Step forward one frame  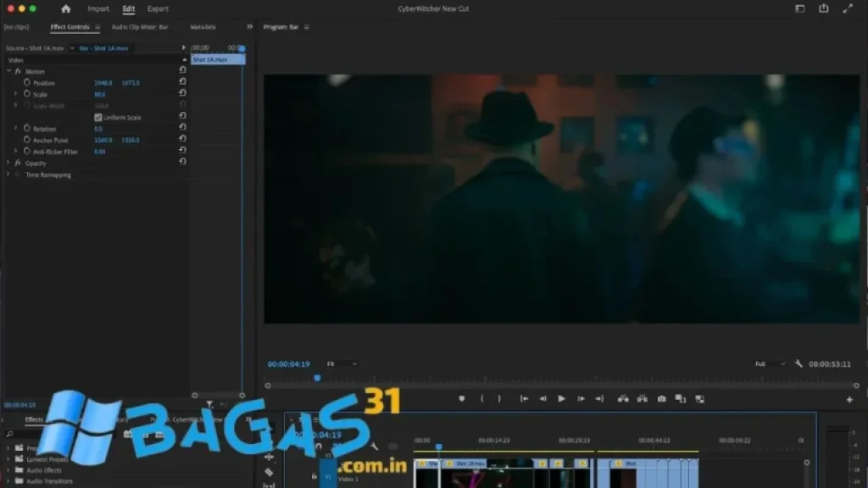(x=581, y=399)
